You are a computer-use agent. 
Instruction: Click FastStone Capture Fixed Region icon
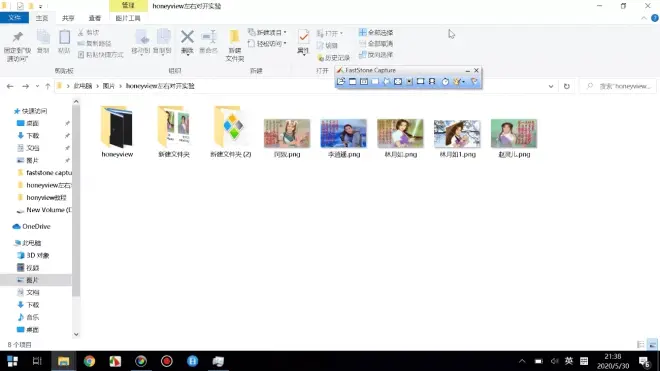pyautogui.click(x=420, y=82)
